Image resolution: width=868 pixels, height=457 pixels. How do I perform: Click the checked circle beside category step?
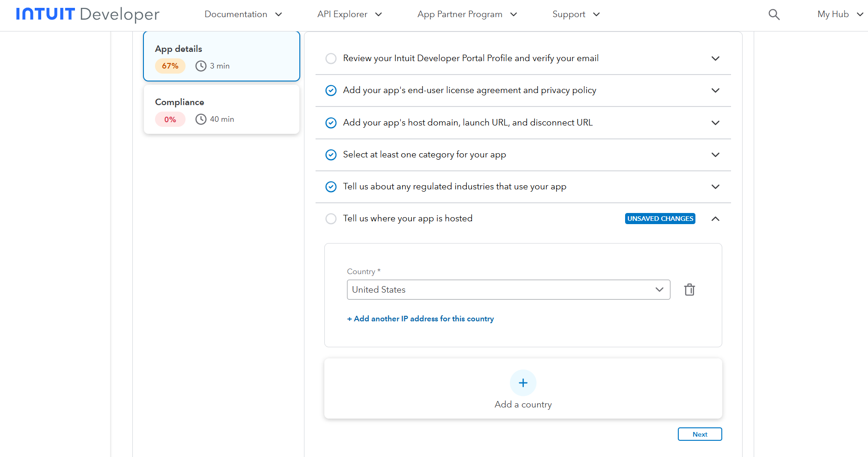pyautogui.click(x=331, y=155)
